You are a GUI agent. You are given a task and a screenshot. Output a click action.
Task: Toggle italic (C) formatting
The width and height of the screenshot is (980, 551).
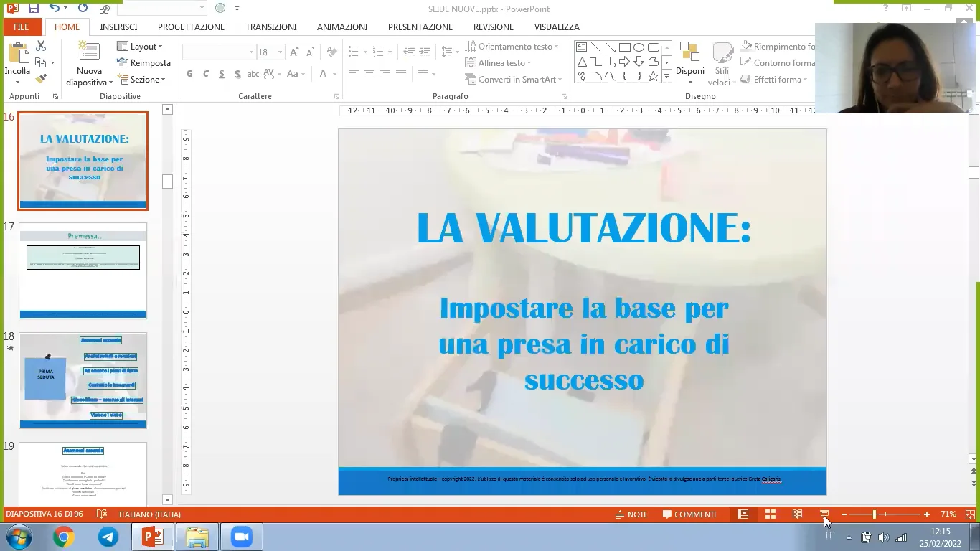coord(206,74)
